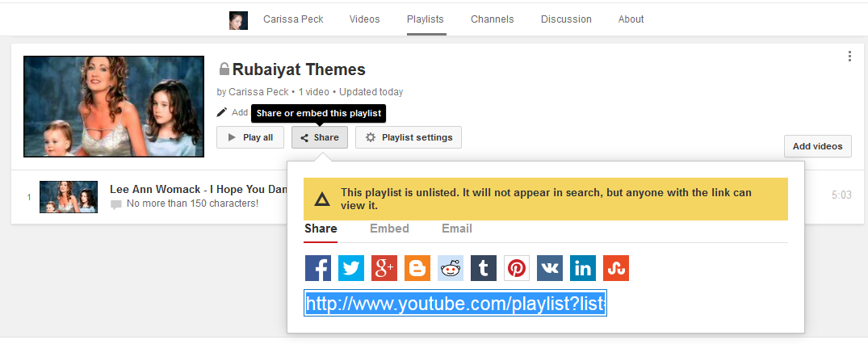The width and height of the screenshot is (868, 344).
Task: Share playlist on Blogger
Action: click(x=417, y=268)
